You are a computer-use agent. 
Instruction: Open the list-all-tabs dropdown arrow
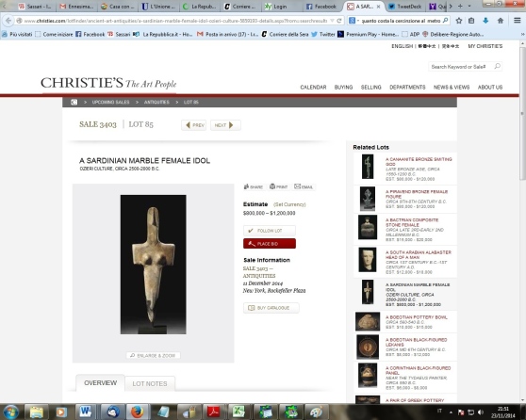tap(469, 6)
